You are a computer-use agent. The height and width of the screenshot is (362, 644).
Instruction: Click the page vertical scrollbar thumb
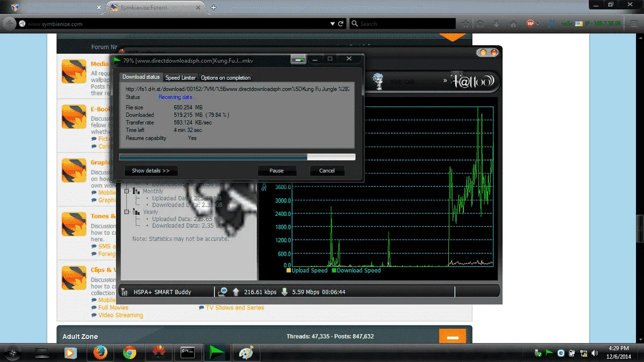(x=640, y=229)
